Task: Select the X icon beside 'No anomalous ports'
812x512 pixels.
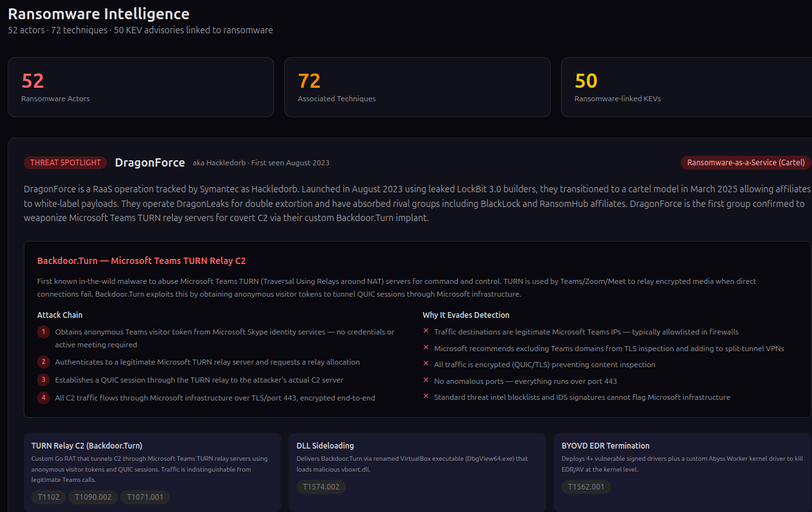Action: 426,381
